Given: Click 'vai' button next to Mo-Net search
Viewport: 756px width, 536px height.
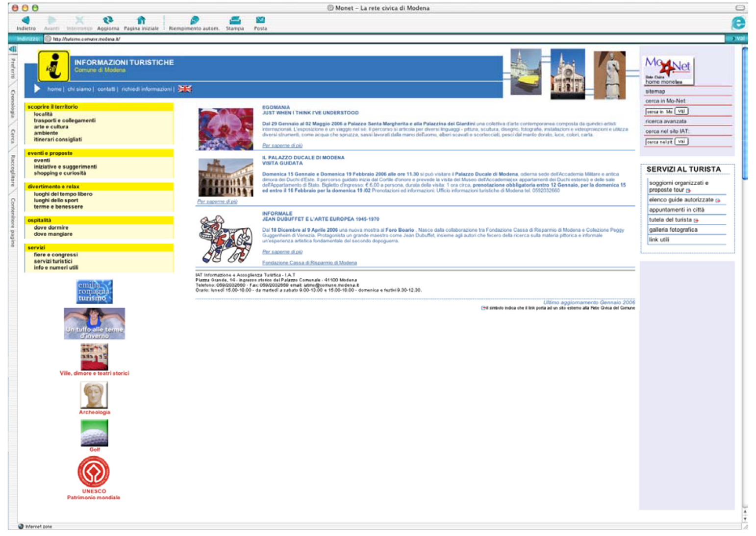Looking at the screenshot, I should coord(681,111).
